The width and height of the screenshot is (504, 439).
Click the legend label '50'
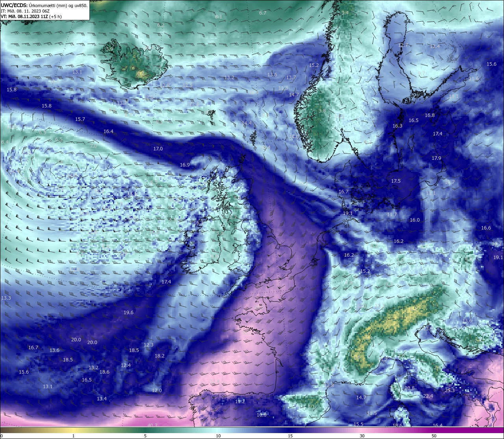[x=434, y=436]
